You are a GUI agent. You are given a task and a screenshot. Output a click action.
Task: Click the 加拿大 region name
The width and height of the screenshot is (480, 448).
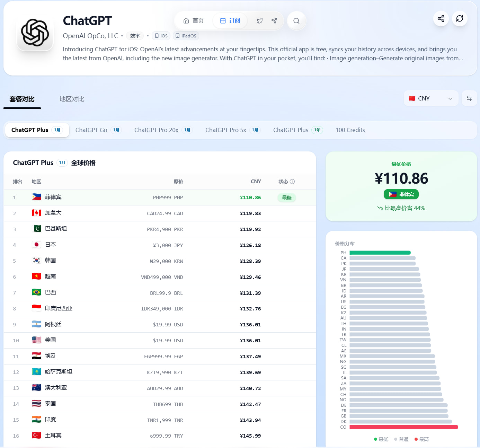(53, 213)
